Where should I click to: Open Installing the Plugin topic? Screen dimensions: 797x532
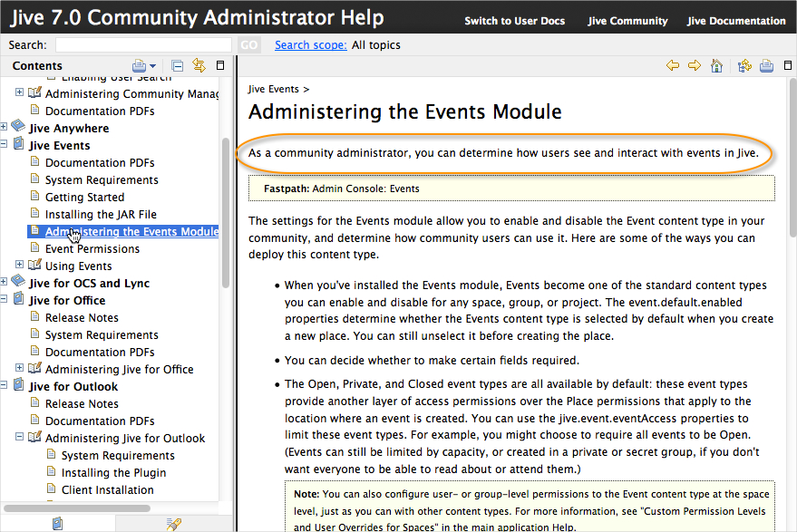(114, 473)
